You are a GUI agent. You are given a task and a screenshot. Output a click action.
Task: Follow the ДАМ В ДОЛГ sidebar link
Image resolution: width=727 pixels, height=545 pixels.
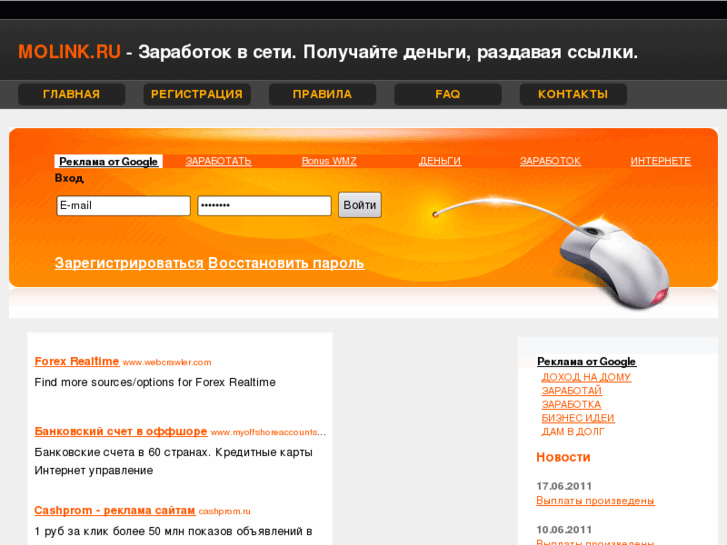tap(573, 432)
